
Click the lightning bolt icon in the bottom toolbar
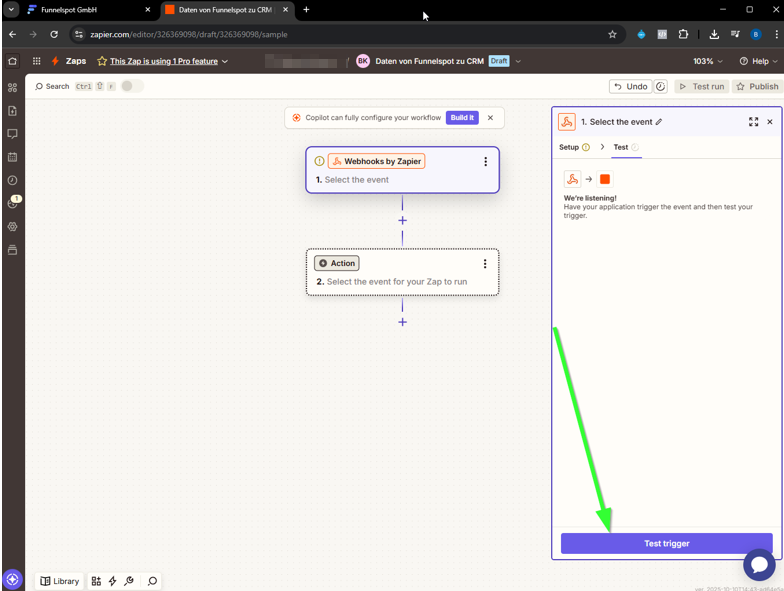point(112,581)
